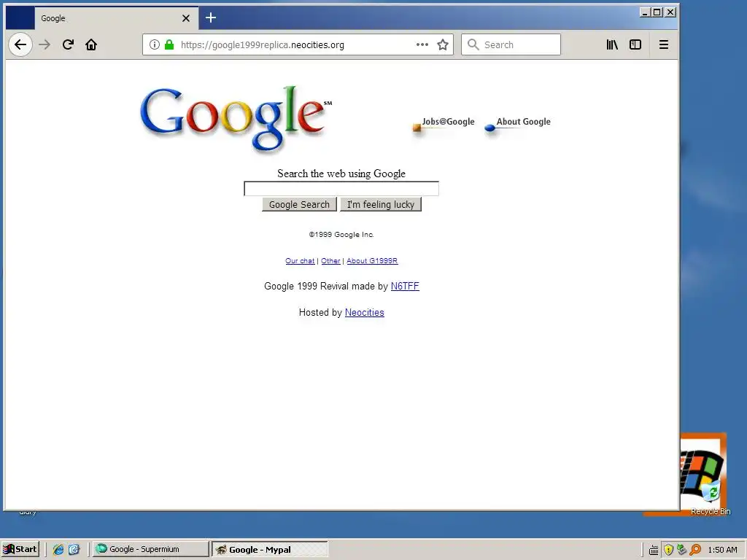Close the Mypal browser window

pos(670,12)
